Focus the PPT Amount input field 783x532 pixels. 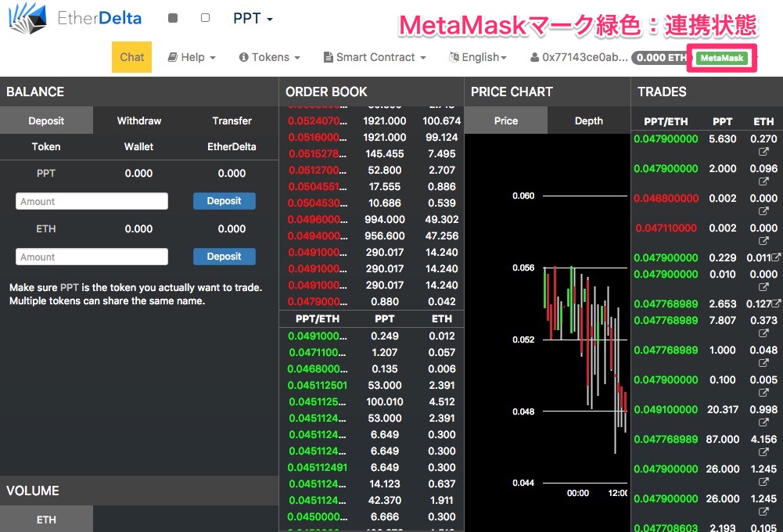pyautogui.click(x=92, y=201)
